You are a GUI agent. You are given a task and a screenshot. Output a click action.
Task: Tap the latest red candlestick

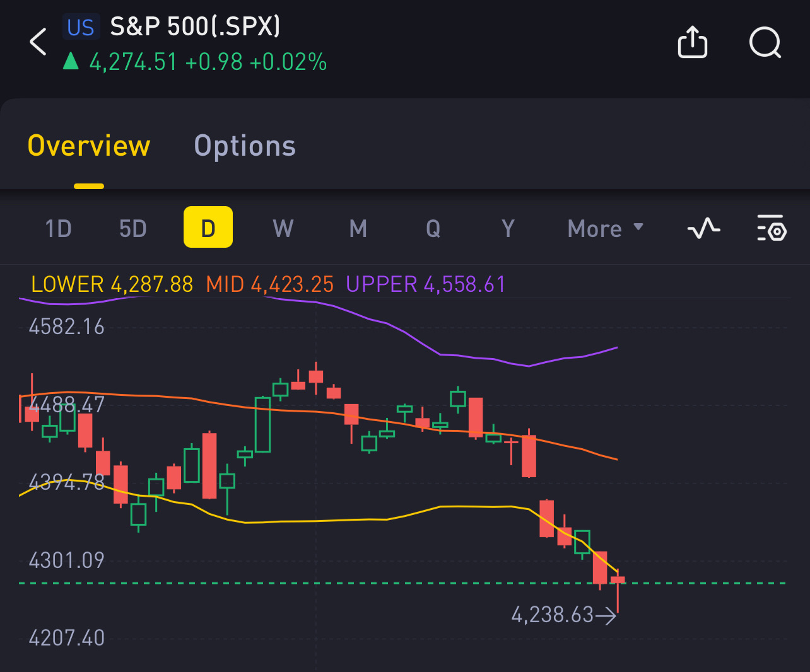click(x=618, y=590)
